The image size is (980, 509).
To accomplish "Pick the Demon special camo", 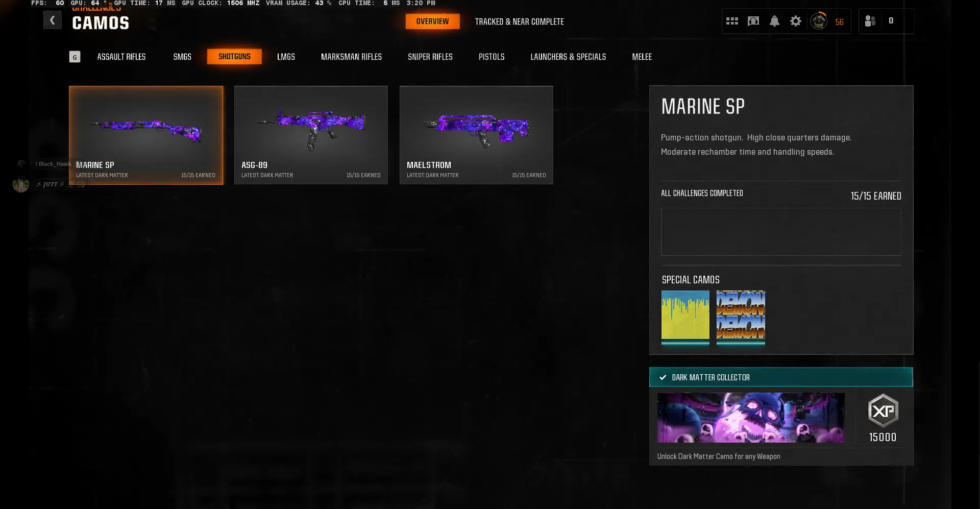I will [741, 317].
